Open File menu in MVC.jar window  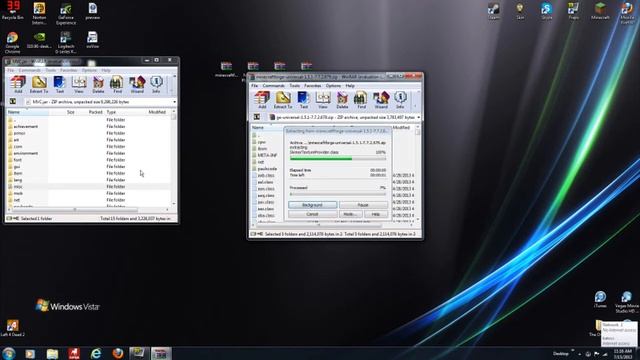point(11,70)
